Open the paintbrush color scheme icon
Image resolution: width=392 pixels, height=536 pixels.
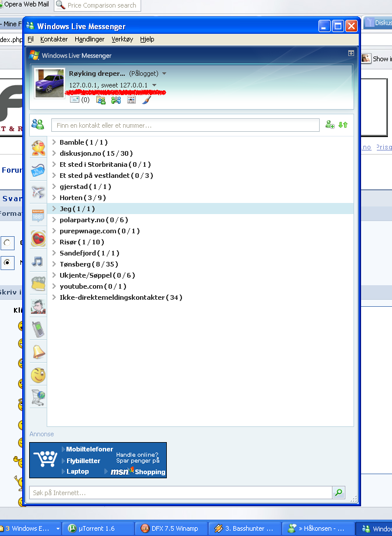tap(146, 100)
